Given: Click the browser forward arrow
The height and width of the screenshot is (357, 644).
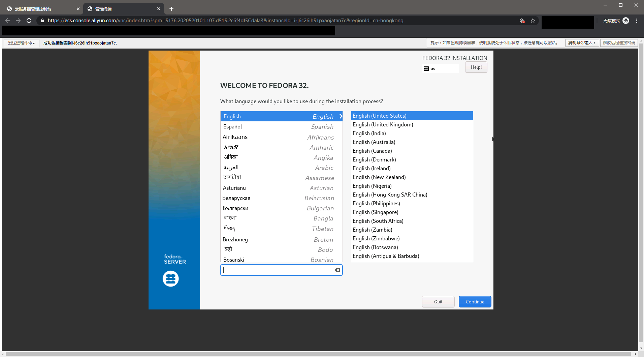Looking at the screenshot, I should [x=18, y=21].
